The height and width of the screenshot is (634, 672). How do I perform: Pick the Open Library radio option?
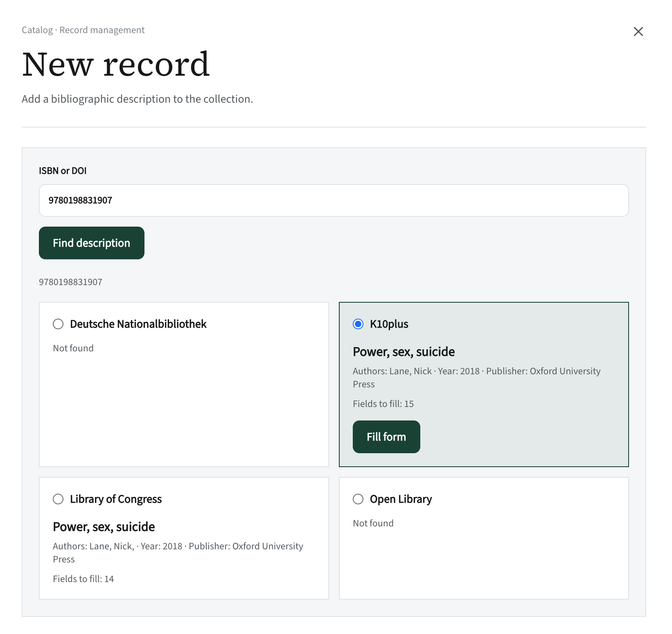tap(358, 499)
